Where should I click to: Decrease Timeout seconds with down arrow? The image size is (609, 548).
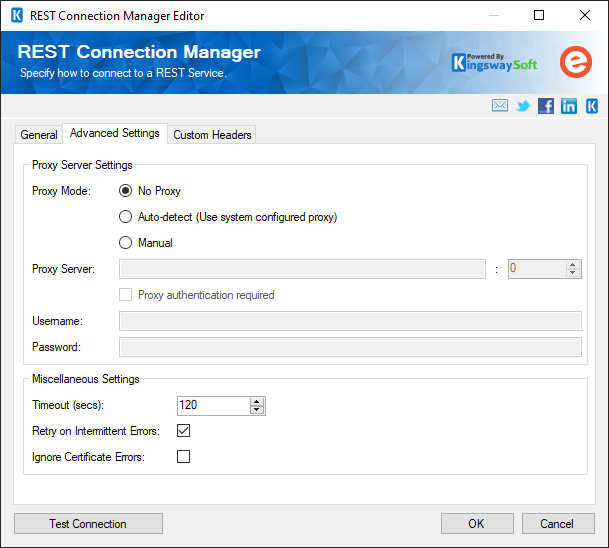[x=257, y=410]
